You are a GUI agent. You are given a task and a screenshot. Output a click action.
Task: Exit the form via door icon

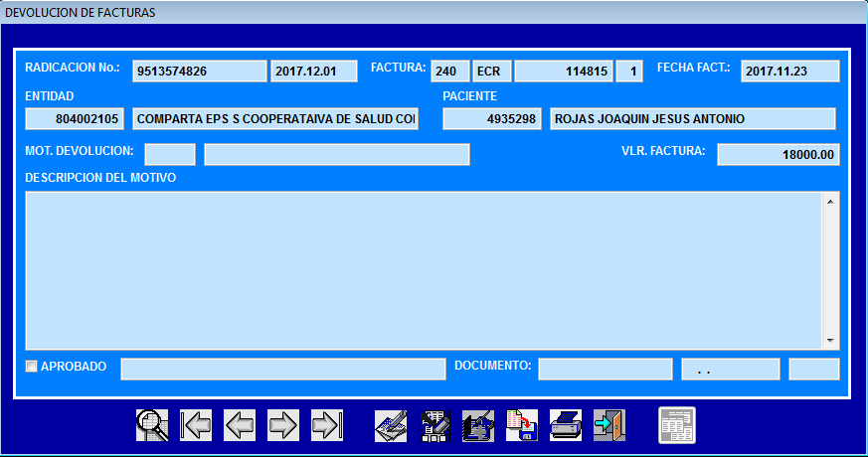609,425
